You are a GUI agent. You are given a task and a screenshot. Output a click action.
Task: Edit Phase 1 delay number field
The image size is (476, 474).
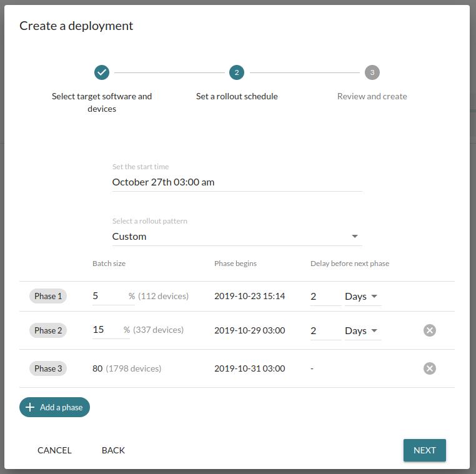click(x=325, y=297)
